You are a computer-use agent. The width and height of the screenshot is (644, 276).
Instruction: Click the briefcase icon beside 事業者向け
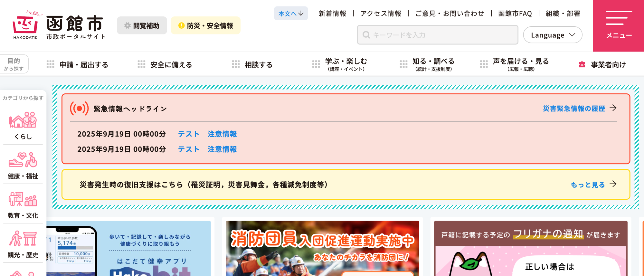pyautogui.click(x=582, y=64)
